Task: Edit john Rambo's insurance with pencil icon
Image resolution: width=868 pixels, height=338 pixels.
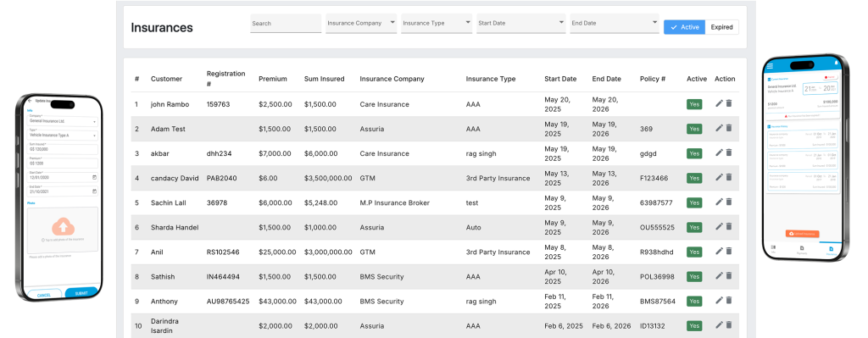Action: 719,103
